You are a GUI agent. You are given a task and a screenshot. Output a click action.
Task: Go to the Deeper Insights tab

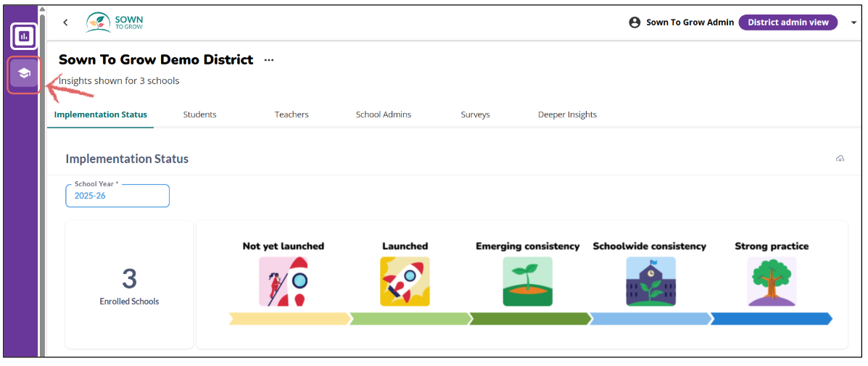click(x=567, y=115)
